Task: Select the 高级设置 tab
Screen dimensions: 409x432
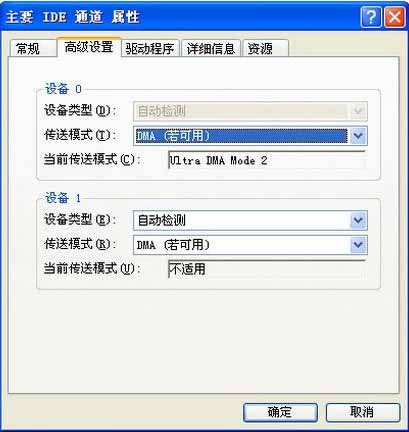Action: point(89,47)
